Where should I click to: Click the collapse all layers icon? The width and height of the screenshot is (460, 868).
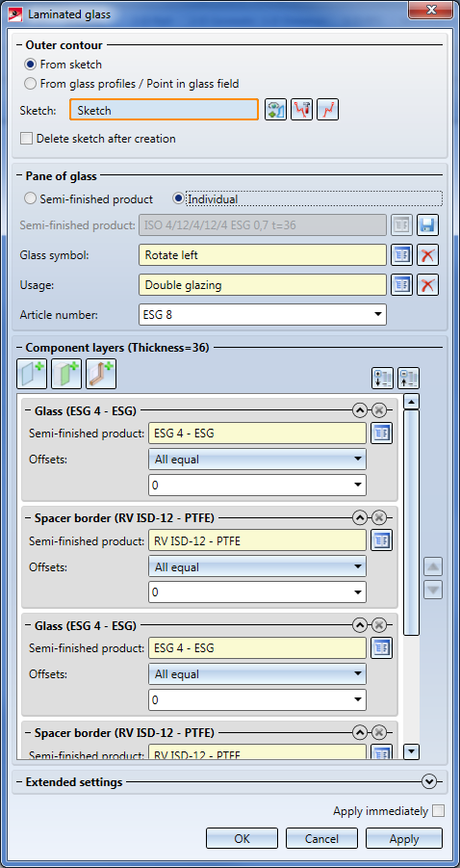click(409, 378)
